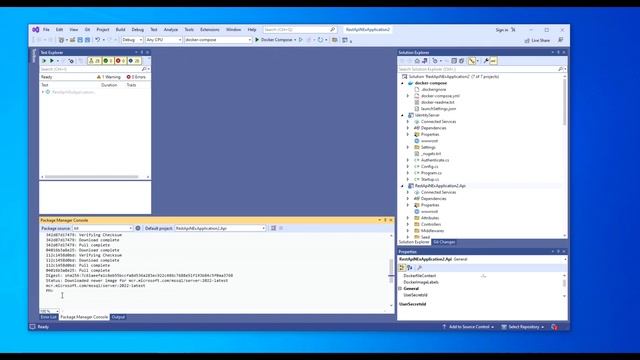Click the Categorized icon in Properties panel
This screenshot has width=640, height=360.
[x=402, y=268]
